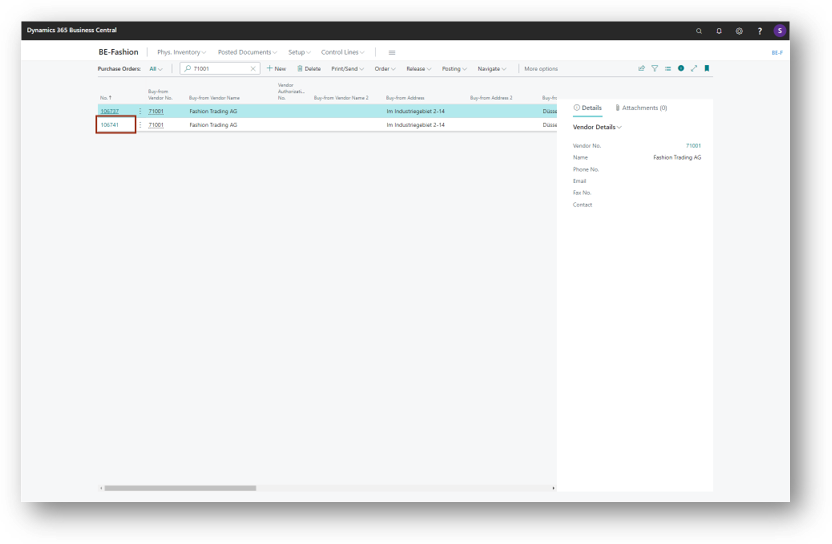Screen dimensions: 832x544
Task: Click the BE-Fashion company title
Action: click(118, 52)
